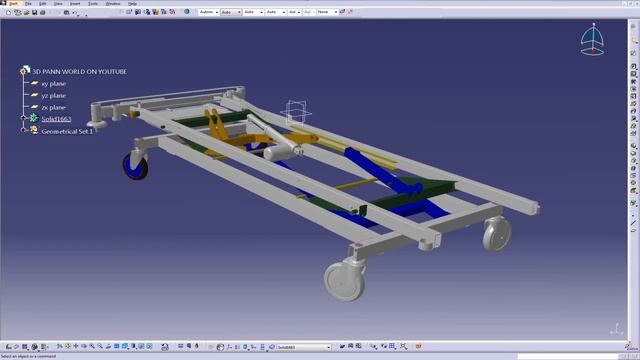
Task: Select root '3D PANN WORLD ON YOUTUBE' node
Action: [80, 71]
